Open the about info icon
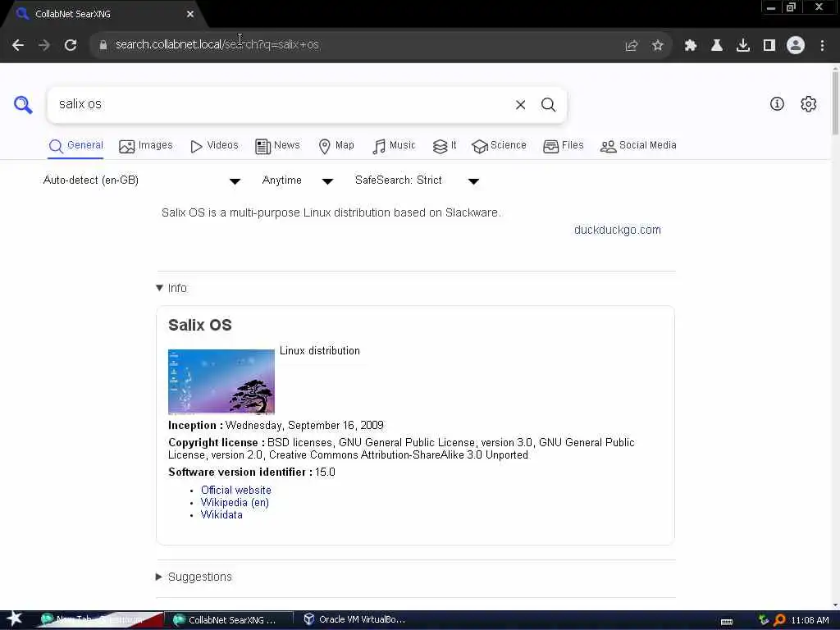 pyautogui.click(x=777, y=104)
